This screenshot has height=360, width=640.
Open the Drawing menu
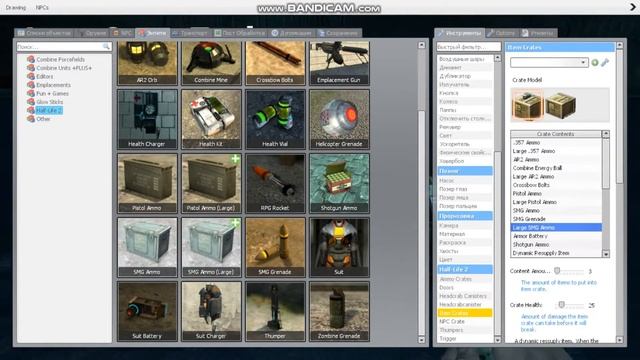tap(16, 7)
